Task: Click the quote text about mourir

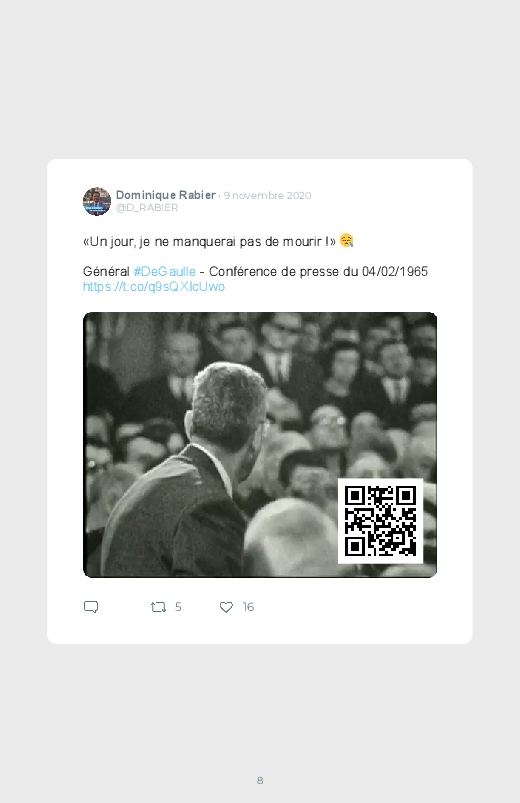Action: (209, 241)
